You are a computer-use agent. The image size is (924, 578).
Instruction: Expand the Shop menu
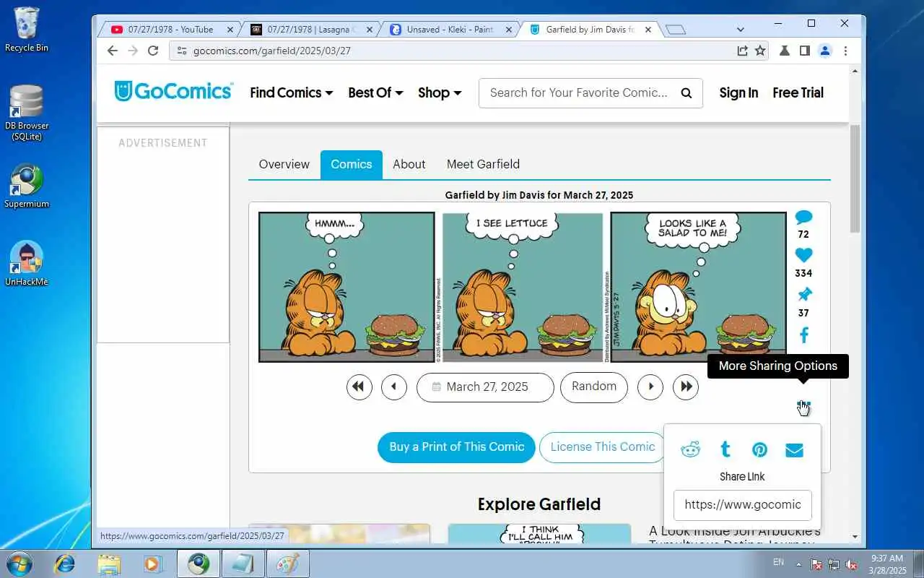click(x=440, y=92)
